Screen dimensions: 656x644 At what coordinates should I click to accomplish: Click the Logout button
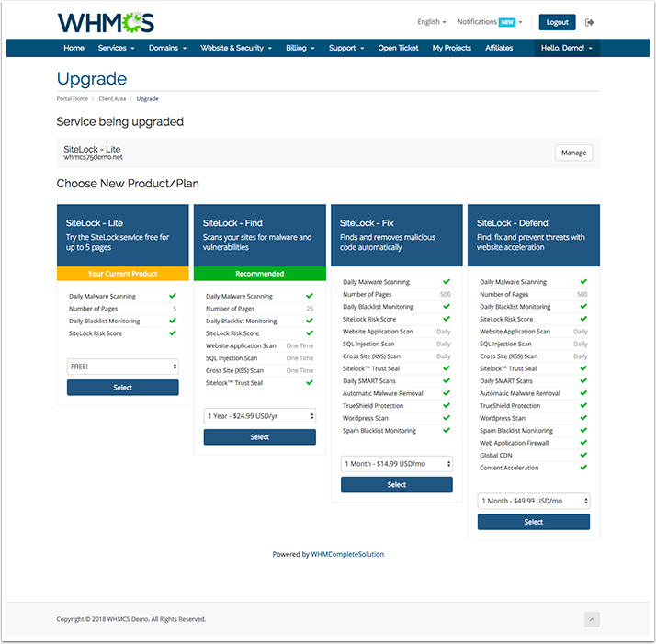point(557,22)
